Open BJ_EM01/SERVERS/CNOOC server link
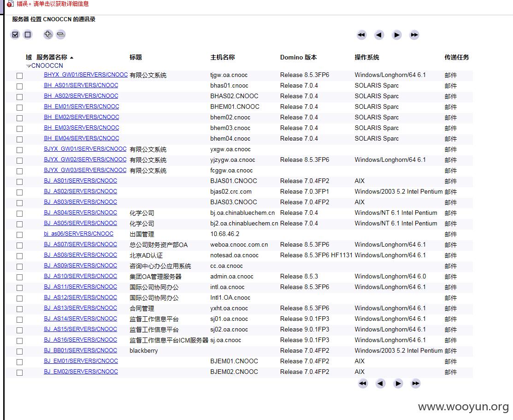Viewport: 513px width, 420px height. [x=81, y=361]
